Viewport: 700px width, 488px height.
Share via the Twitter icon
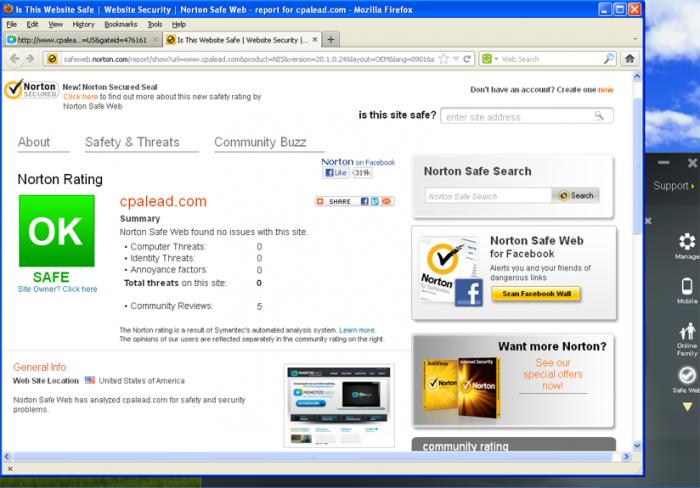375,201
